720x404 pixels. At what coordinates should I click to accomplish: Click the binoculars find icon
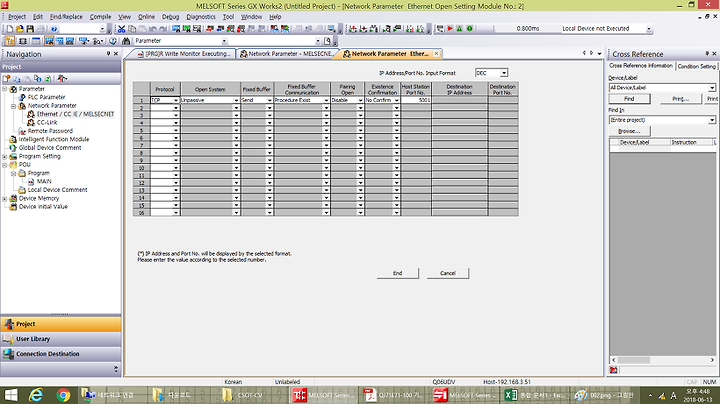coord(126,41)
